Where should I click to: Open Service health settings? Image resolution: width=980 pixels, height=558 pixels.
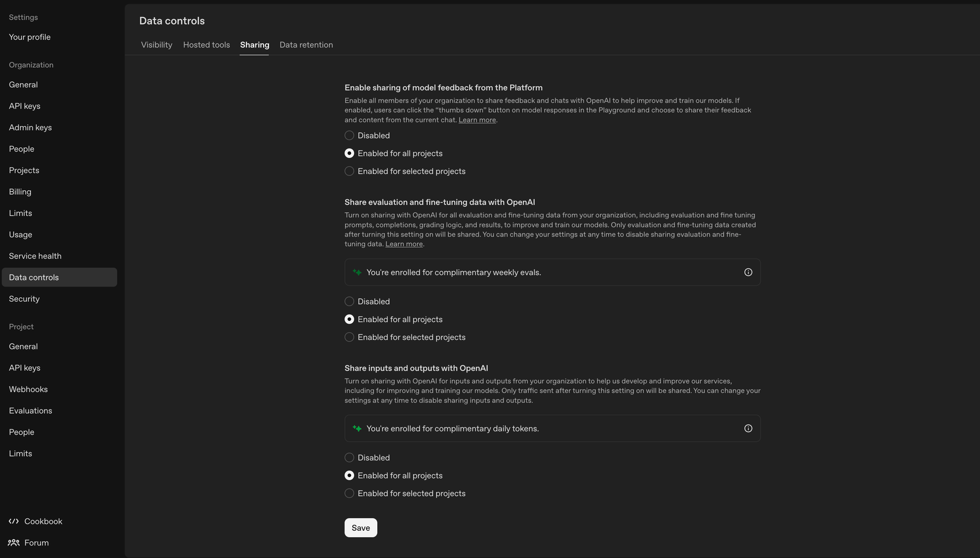tap(35, 256)
